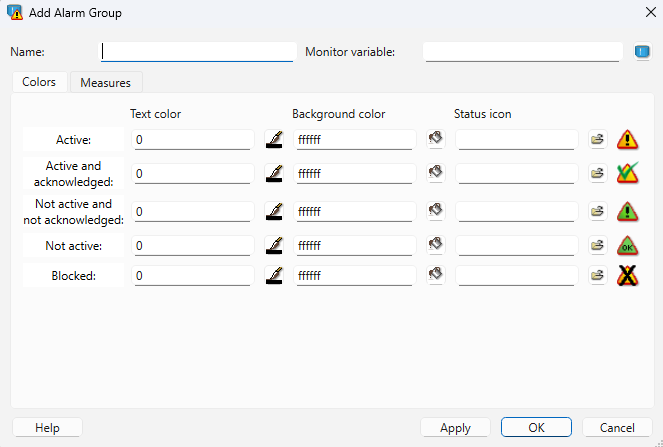
Task: Open background color picker for Not active row
Action: [x=435, y=245]
